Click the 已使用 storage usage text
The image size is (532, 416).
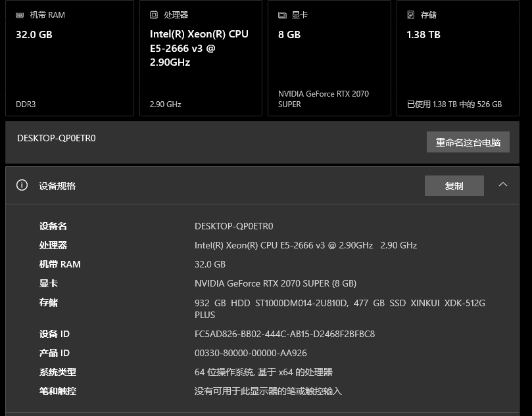pos(454,104)
